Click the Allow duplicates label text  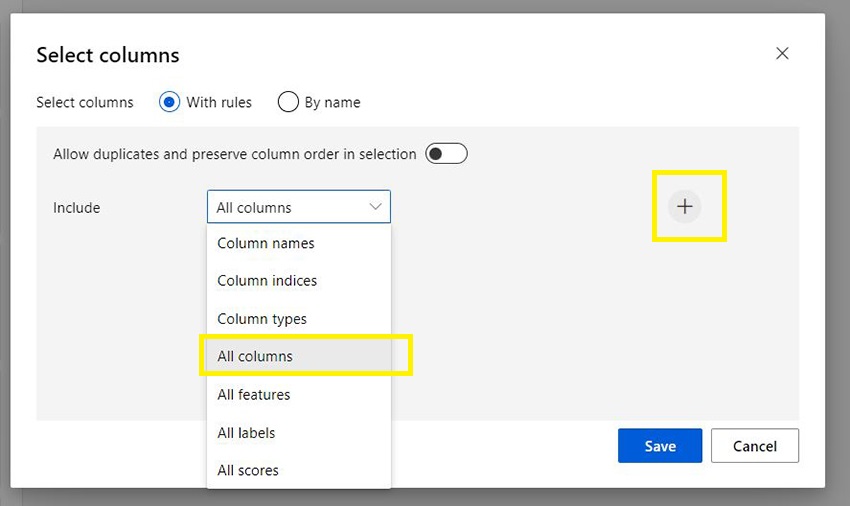(234, 154)
